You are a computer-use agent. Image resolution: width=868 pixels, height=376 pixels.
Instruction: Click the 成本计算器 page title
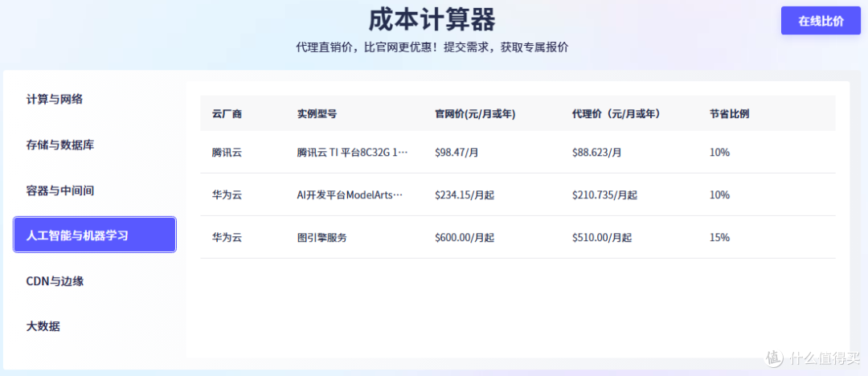(432, 20)
